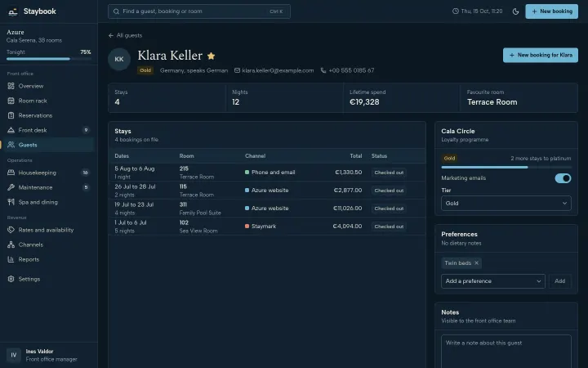This screenshot has height=368, width=588.
Task: Click the Guests people icon
Action: (11, 145)
